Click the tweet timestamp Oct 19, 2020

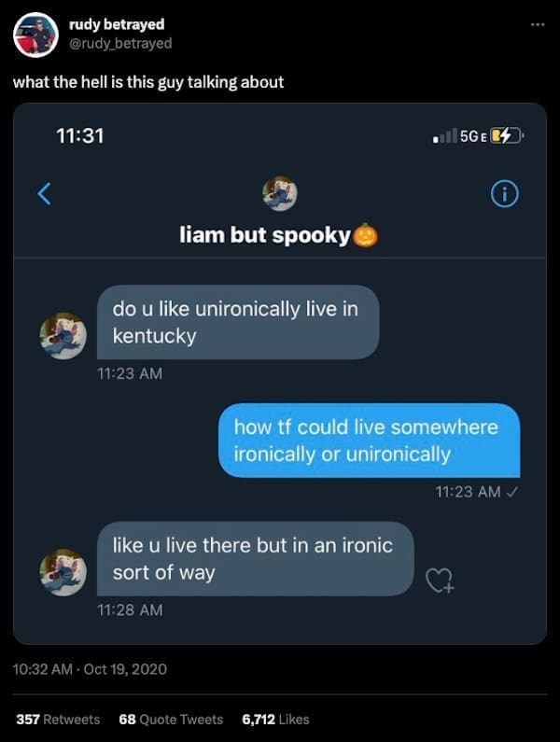click(90, 668)
